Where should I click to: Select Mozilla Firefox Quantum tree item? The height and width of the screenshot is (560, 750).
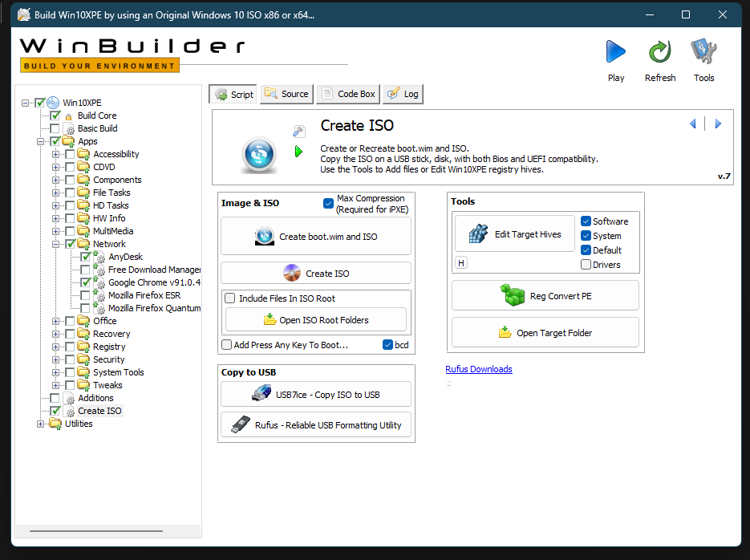[155, 308]
